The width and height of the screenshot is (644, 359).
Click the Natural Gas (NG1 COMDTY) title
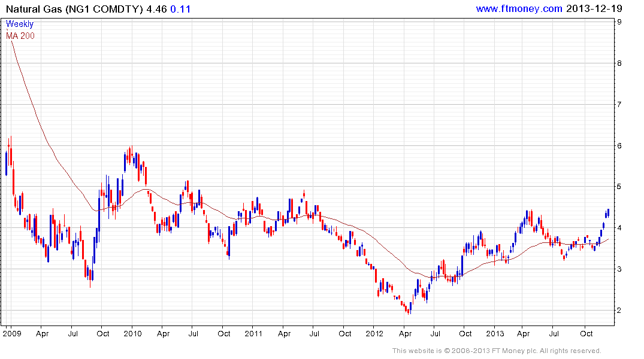tap(72, 8)
